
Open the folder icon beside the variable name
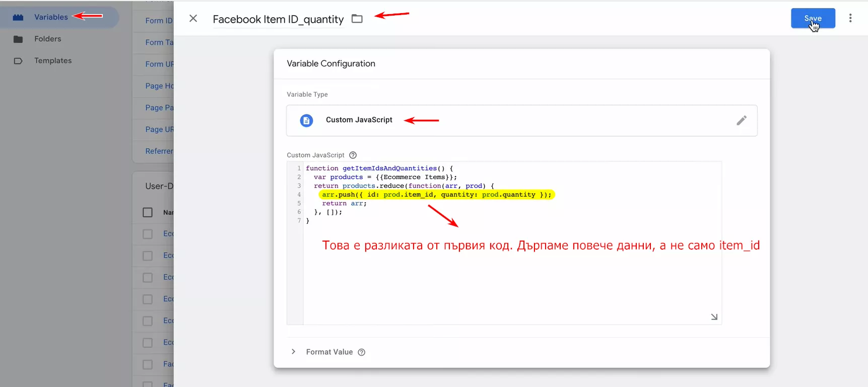pyautogui.click(x=357, y=19)
